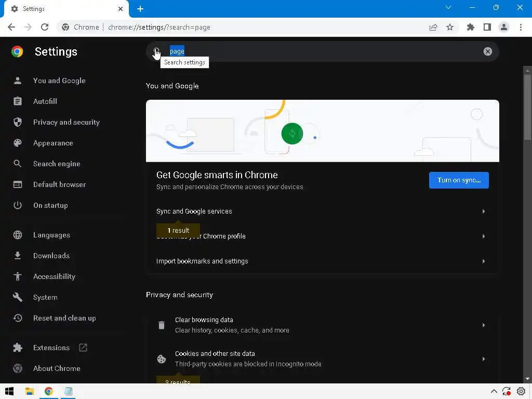Open Languages settings

pyautogui.click(x=51, y=235)
